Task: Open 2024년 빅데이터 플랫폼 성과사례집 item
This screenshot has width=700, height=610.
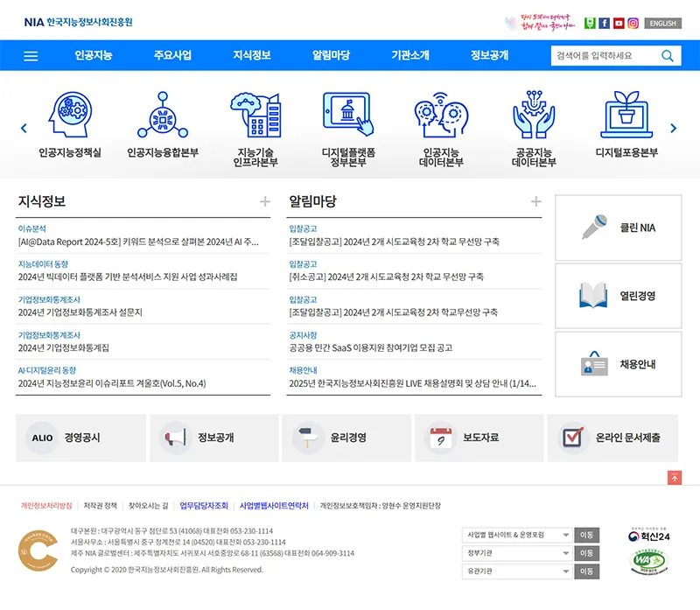Action: pyautogui.click(x=128, y=277)
